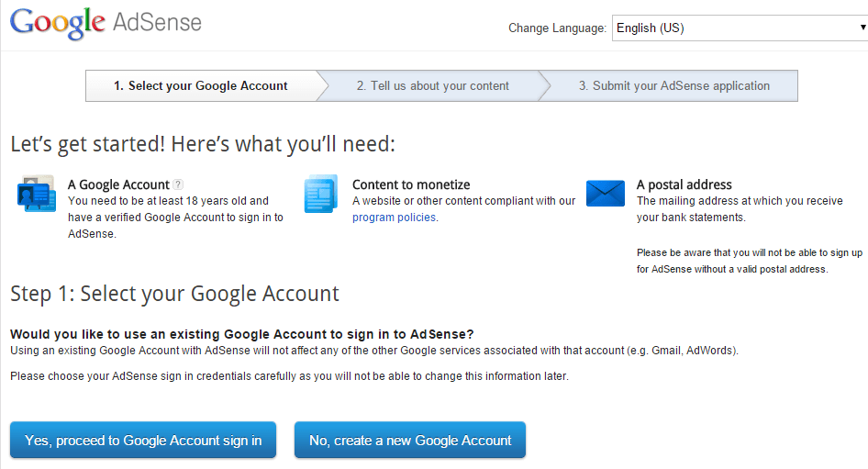Screen dimensions: 868x469
Task: Click the Step 1: Select your Google Account heading
Action: pyautogui.click(x=174, y=294)
